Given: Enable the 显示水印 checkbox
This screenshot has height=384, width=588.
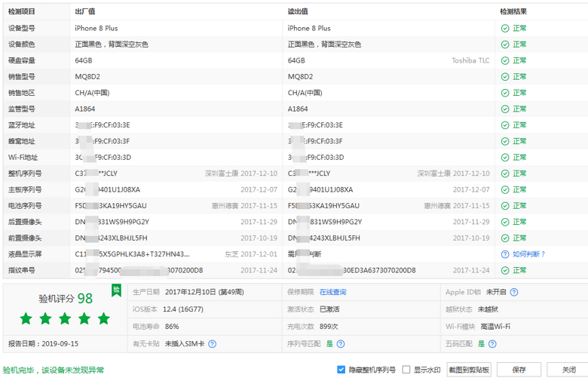Looking at the screenshot, I should [x=406, y=370].
